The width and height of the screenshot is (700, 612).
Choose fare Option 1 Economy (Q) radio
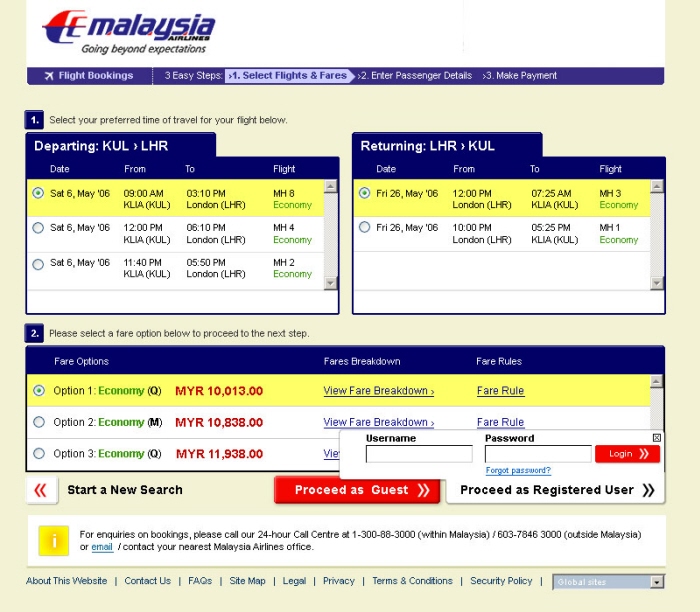pos(39,391)
